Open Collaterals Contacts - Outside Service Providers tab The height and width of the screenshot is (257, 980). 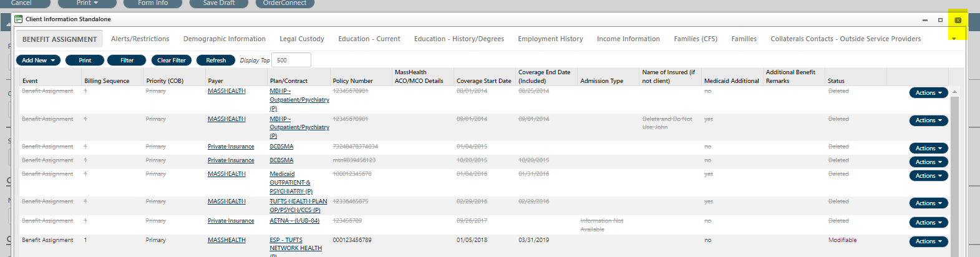click(846, 39)
